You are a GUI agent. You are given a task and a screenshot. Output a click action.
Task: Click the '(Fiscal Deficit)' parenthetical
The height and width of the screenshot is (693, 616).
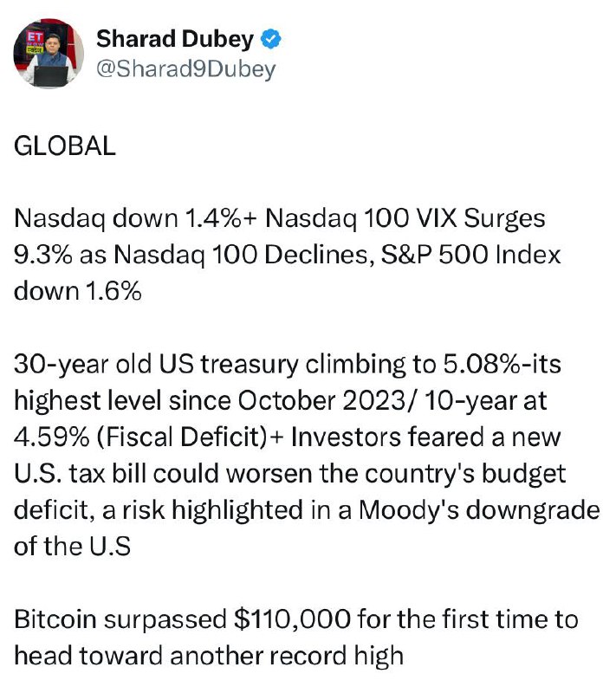[182, 437]
